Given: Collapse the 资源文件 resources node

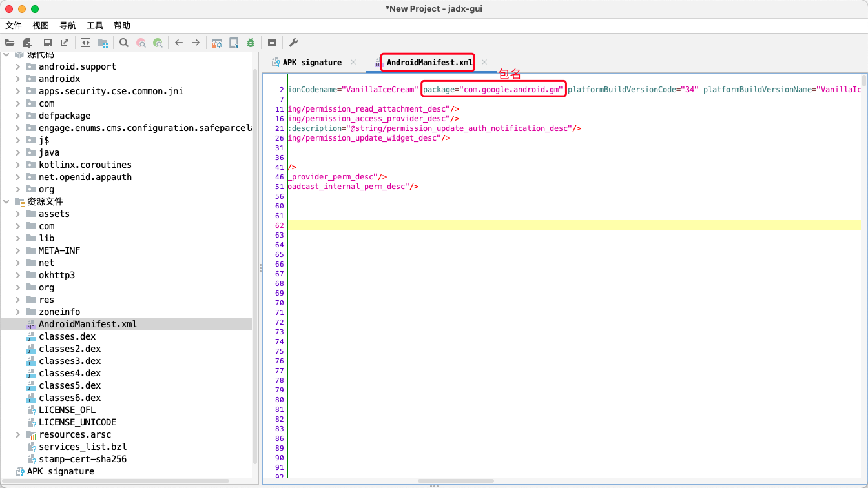Looking at the screenshot, I should pos(6,201).
